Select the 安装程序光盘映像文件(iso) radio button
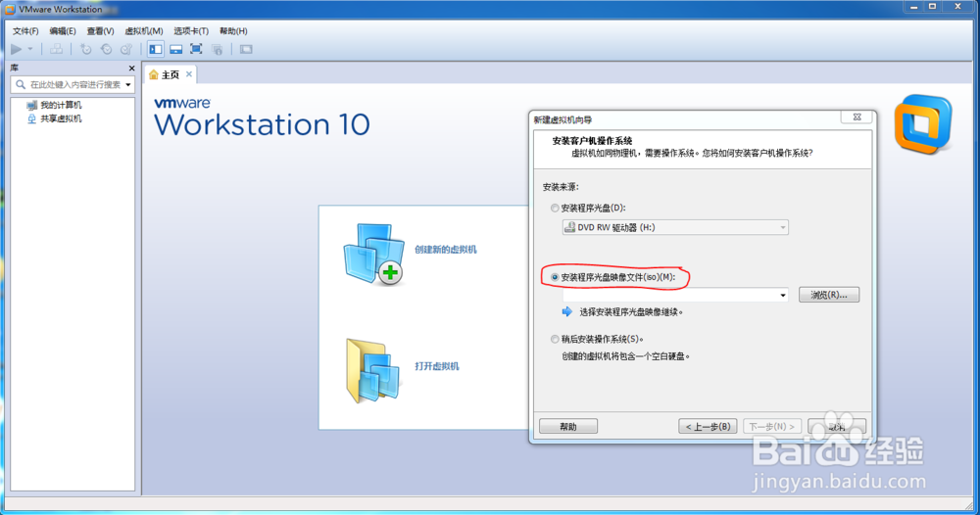 click(555, 277)
